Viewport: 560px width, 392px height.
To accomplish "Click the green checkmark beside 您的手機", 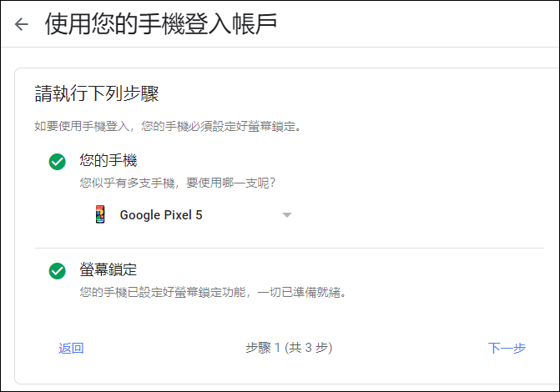I will click(x=57, y=162).
